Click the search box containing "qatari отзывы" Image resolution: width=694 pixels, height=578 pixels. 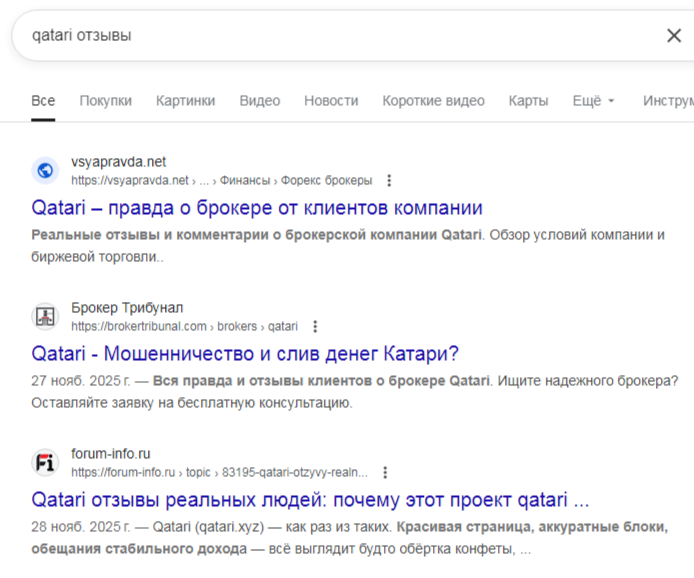point(330,36)
